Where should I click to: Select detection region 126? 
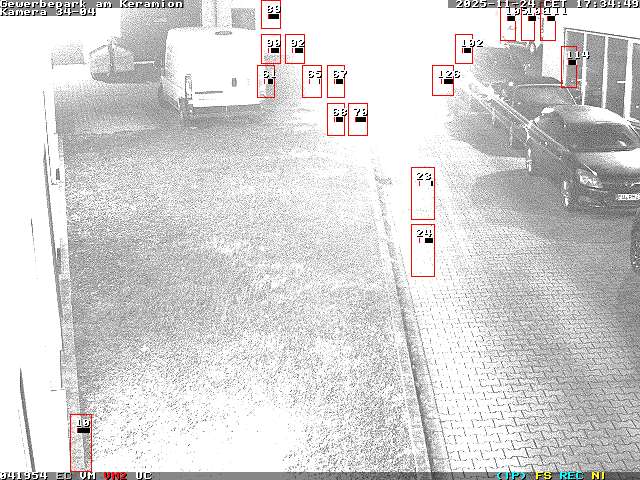(443, 81)
